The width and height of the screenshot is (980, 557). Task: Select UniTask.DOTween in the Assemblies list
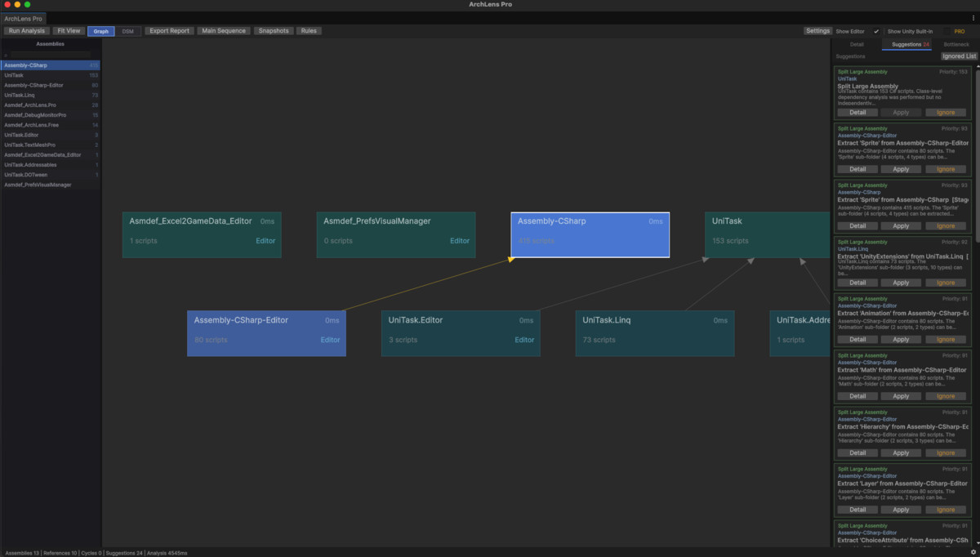coord(51,175)
